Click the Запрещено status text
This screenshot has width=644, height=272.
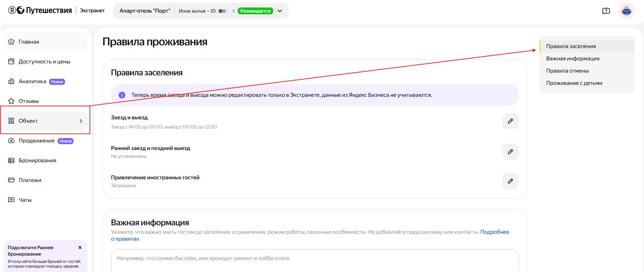124,185
